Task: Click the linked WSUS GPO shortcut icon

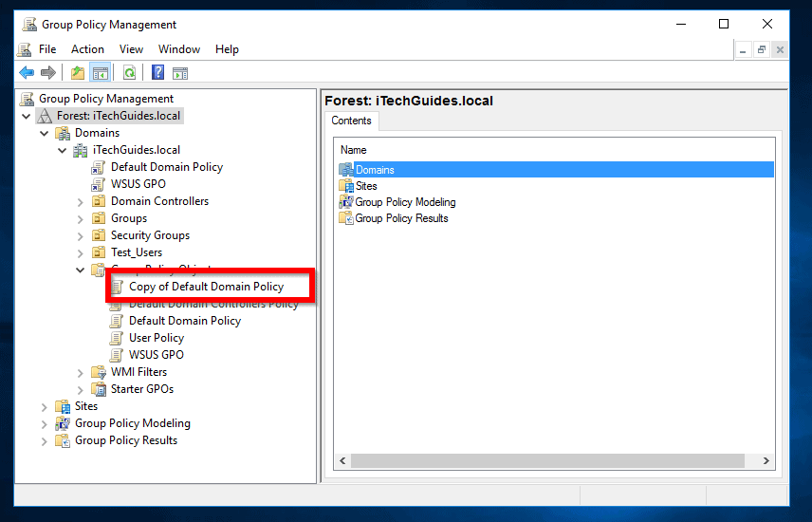Action: [x=99, y=184]
